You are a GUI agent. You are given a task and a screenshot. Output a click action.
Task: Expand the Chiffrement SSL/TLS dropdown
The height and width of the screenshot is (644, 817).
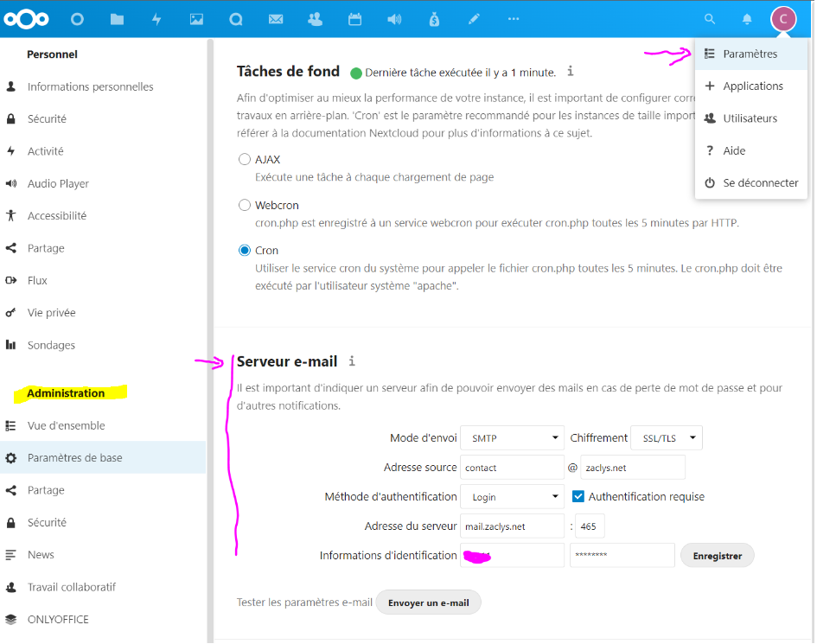(666, 438)
